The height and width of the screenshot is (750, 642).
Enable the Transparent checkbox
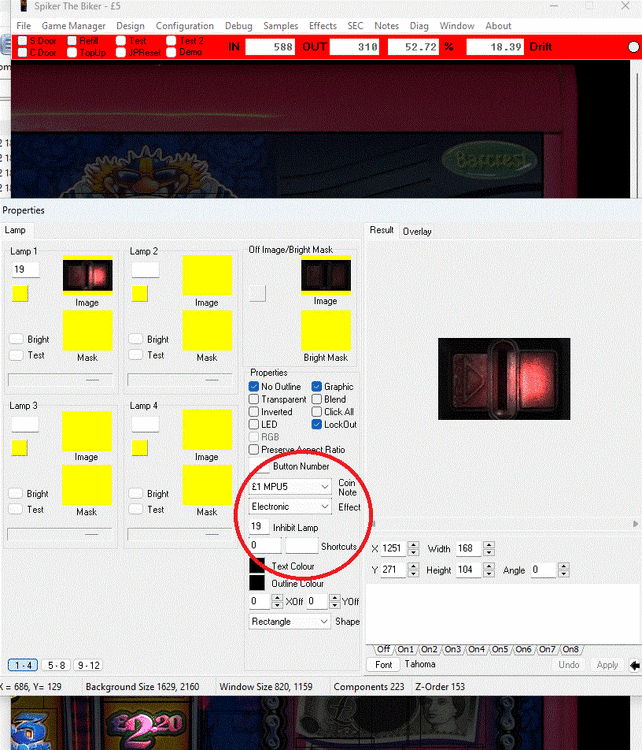(255, 399)
